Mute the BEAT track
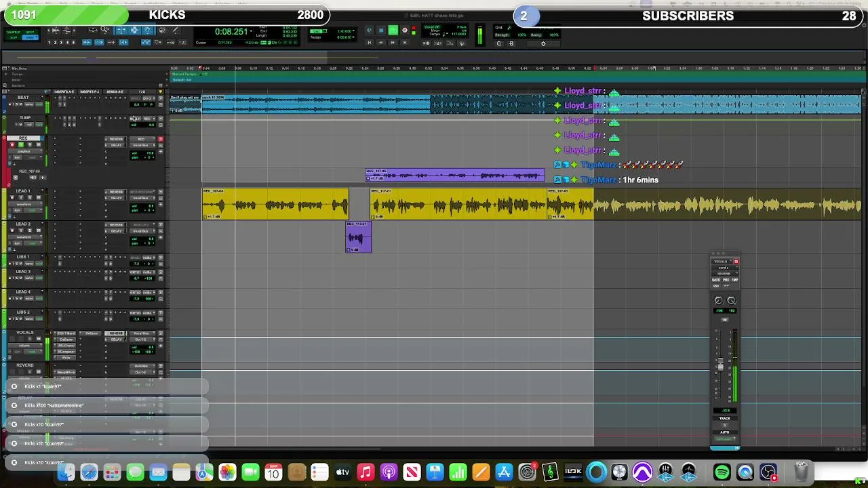This screenshot has height=488, width=868. click(x=20, y=104)
